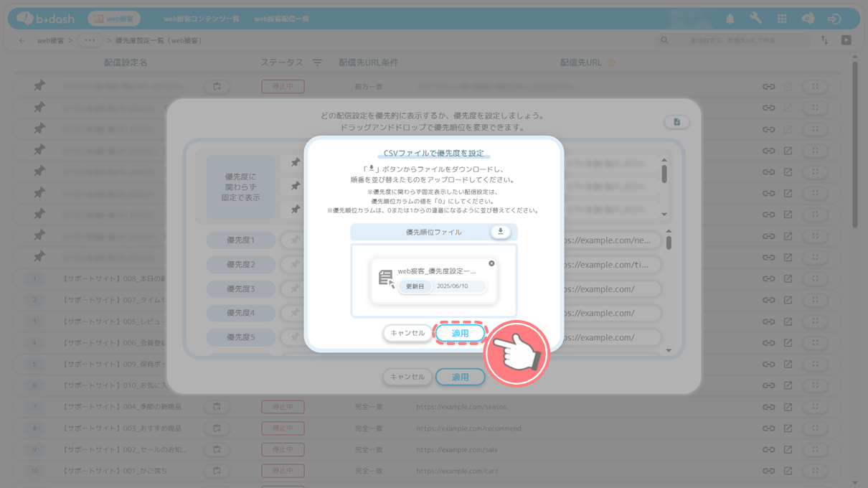868x488 pixels.
Task: Click the 優先度に関わらず固定で表示 panel
Action: pyautogui.click(x=241, y=187)
